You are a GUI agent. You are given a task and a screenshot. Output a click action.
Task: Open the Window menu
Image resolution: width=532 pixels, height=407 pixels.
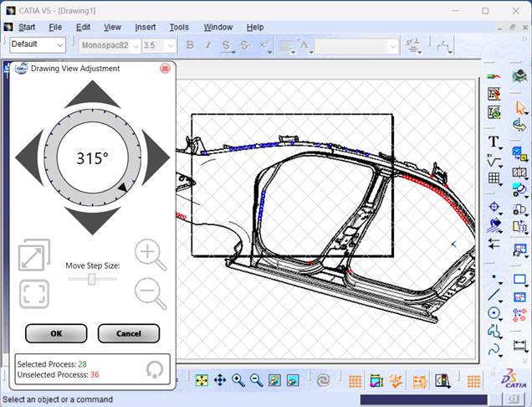(x=218, y=27)
